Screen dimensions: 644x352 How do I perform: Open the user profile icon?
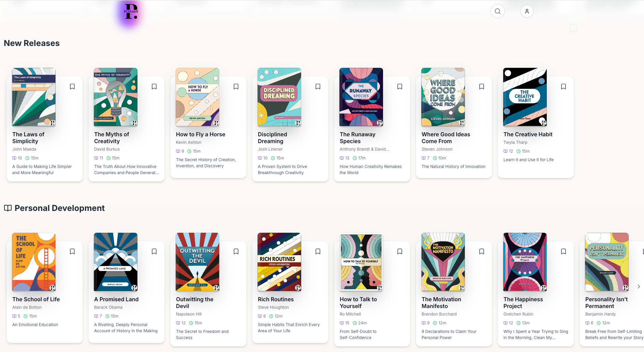527,11
